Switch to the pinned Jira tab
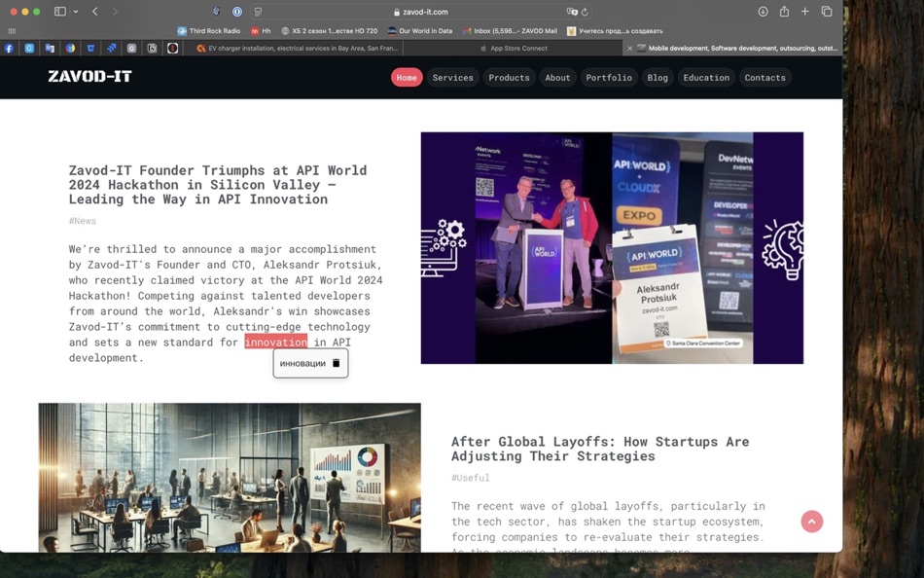 (112, 49)
